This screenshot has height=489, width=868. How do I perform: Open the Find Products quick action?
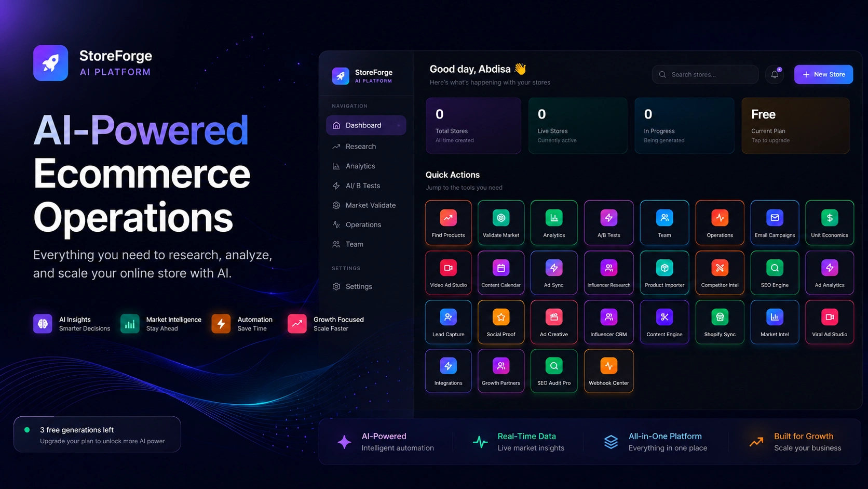coord(448,223)
